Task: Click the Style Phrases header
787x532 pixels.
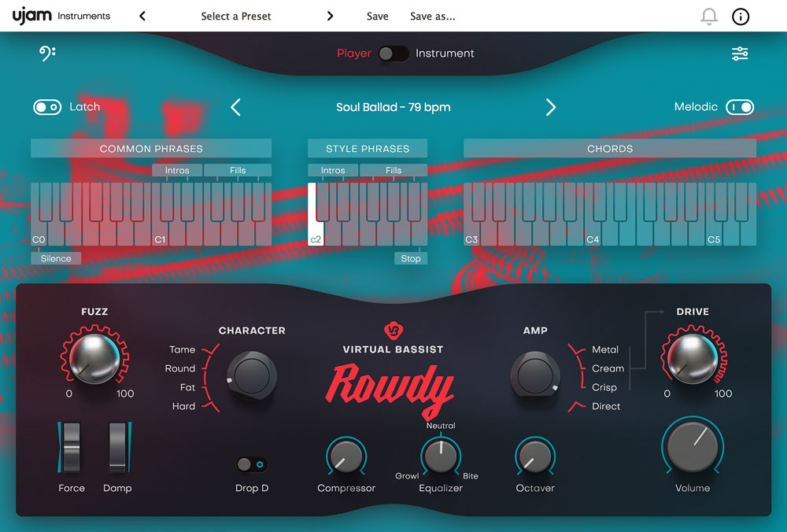Action: pos(368,149)
